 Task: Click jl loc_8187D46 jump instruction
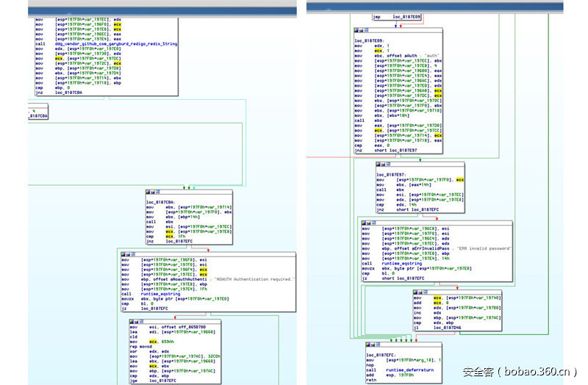[x=439, y=327]
